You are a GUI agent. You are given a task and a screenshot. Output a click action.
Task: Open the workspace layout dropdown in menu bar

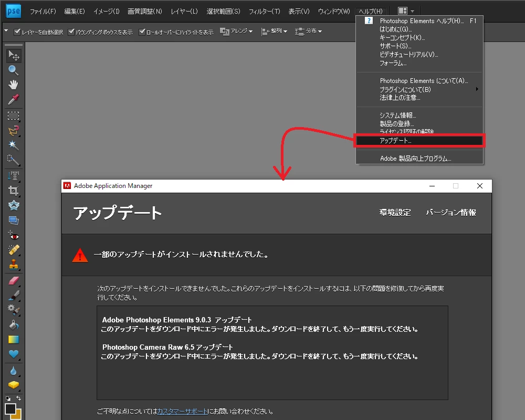click(x=406, y=11)
